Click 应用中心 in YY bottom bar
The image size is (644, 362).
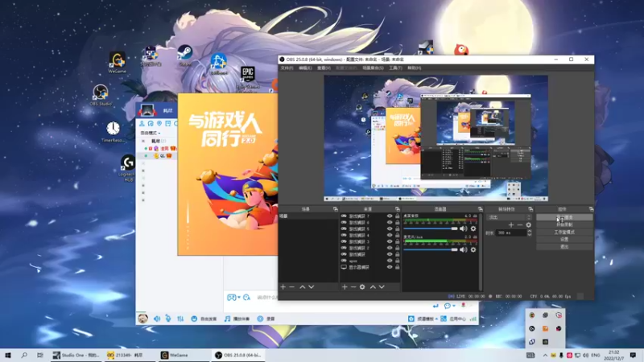pyautogui.click(x=453, y=319)
